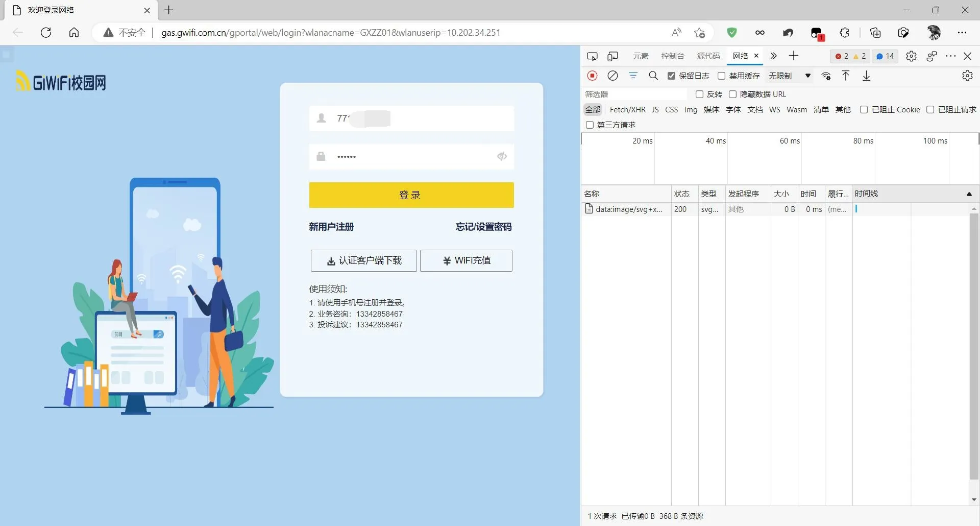Switch to the 控制台 tab

672,56
